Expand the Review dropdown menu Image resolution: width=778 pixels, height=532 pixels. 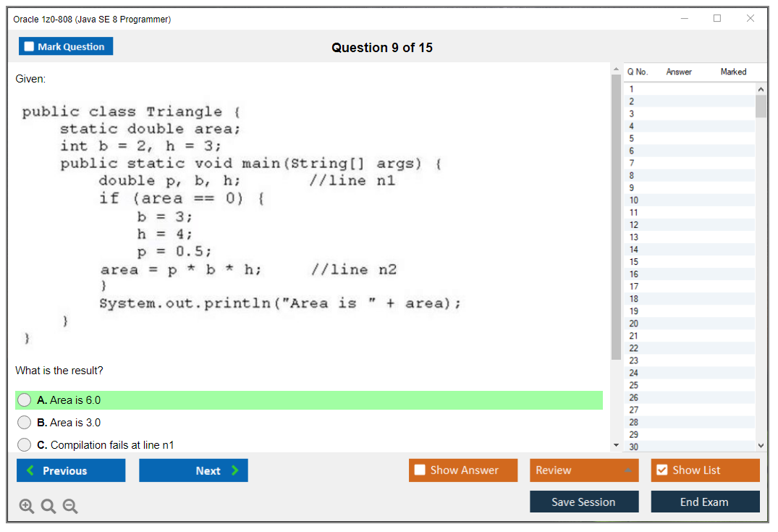(x=627, y=470)
